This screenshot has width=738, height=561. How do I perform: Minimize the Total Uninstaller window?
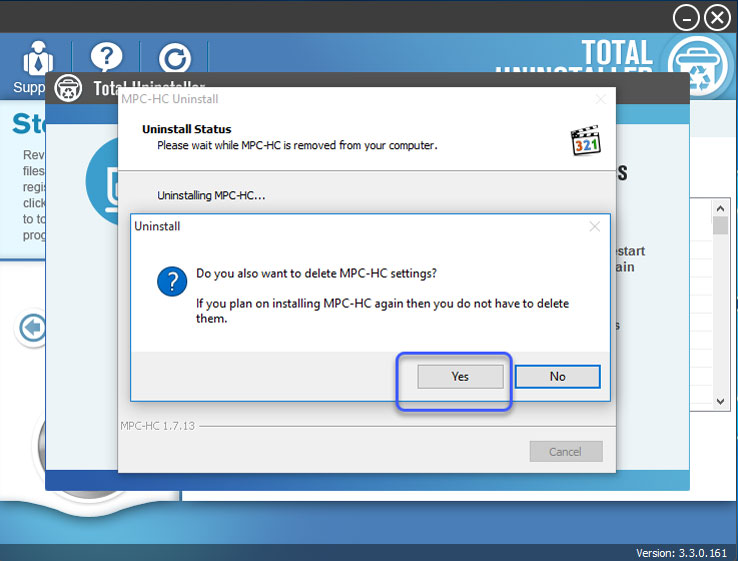click(x=686, y=18)
